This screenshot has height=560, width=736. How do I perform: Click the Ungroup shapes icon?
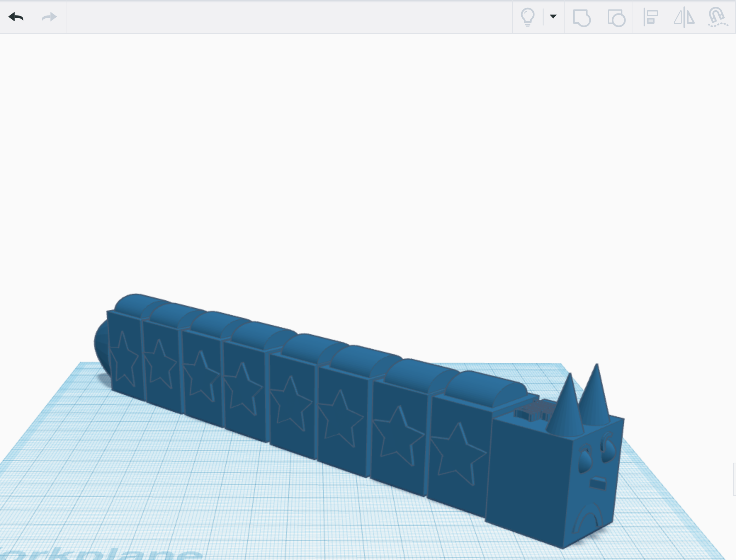(617, 18)
